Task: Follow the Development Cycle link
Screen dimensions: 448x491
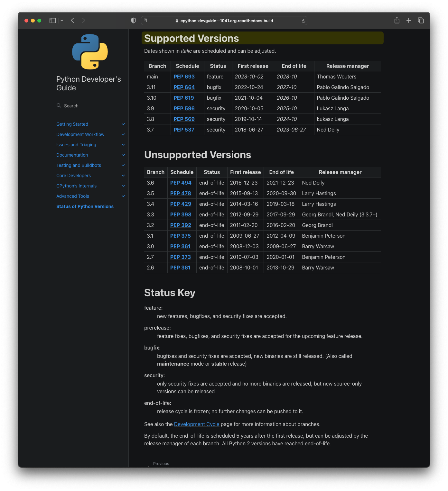Action: (x=197, y=424)
